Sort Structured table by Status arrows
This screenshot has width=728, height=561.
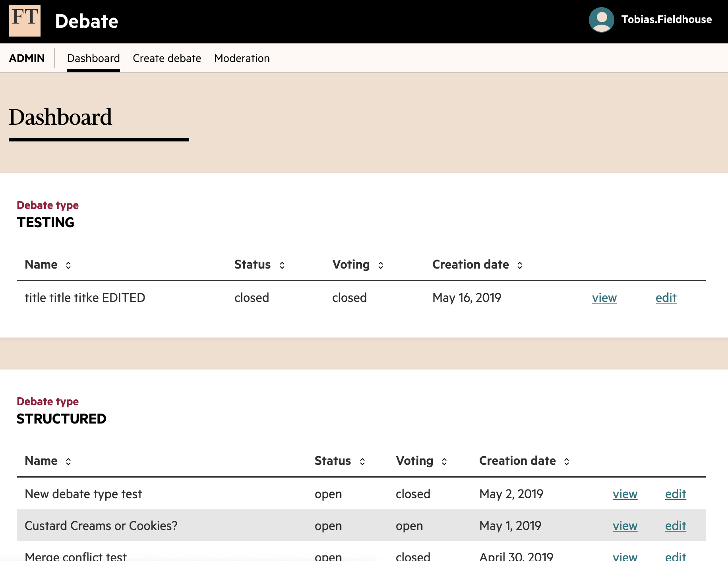362,462
